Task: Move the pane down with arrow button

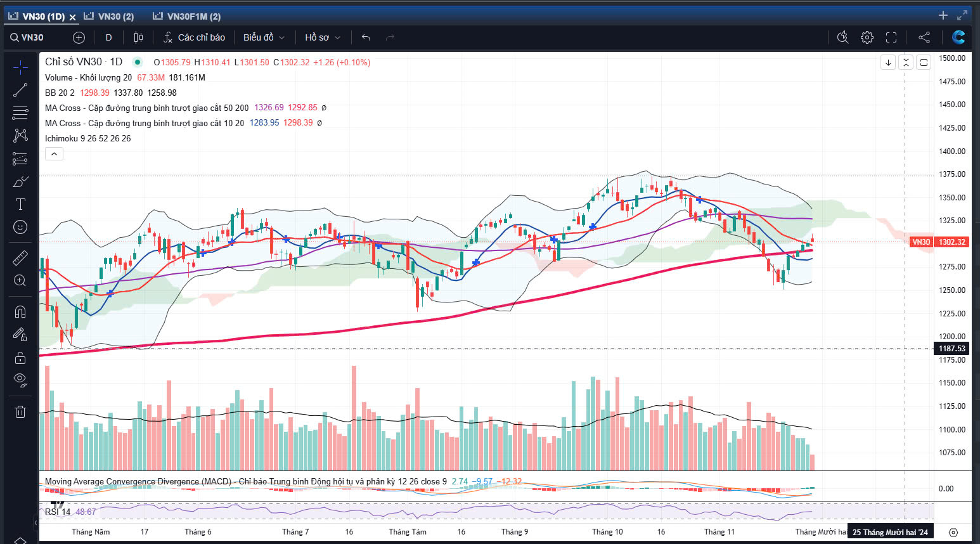Action: (888, 62)
